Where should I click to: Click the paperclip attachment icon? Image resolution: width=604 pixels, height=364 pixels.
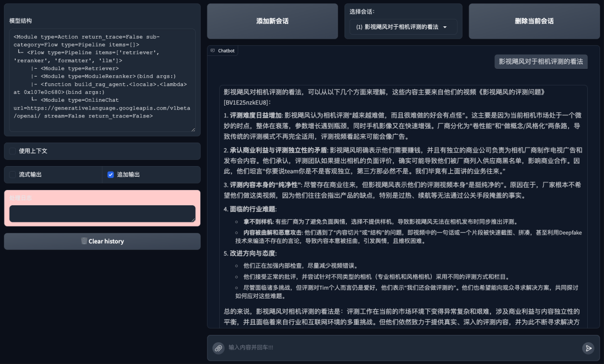[218, 348]
